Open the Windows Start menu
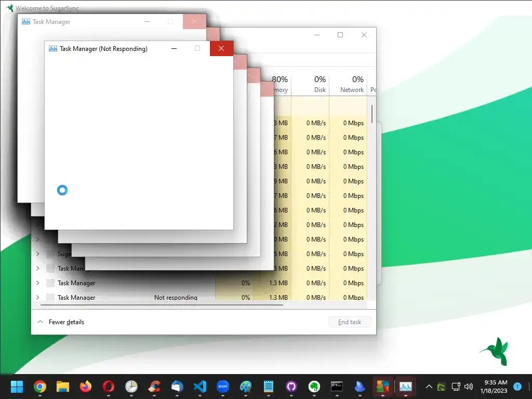The width and height of the screenshot is (532, 399). tap(17, 387)
